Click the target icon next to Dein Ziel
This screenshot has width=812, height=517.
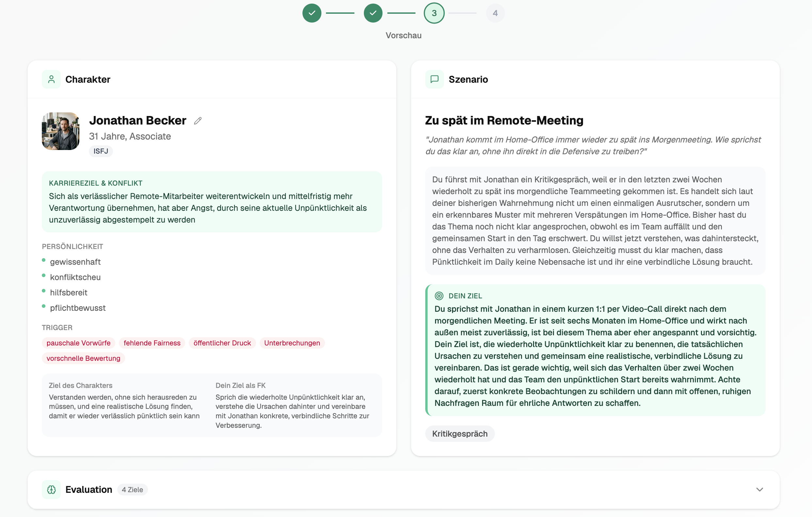click(439, 296)
